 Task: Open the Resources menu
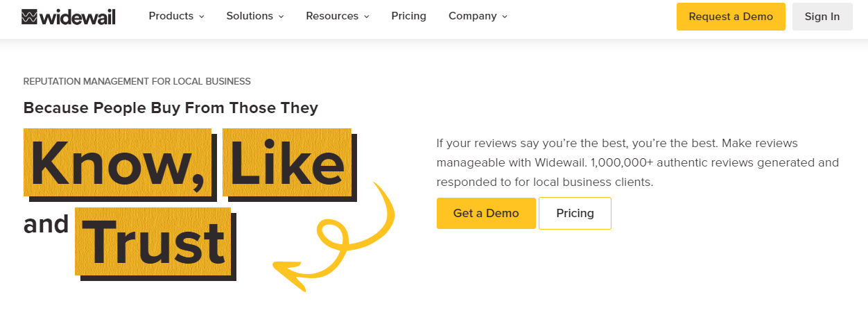click(332, 16)
